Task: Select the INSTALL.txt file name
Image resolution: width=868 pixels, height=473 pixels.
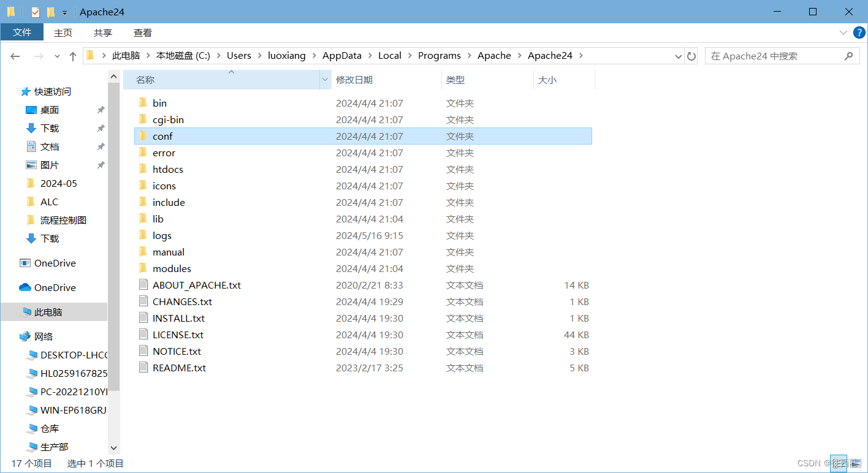Action: 178,318
